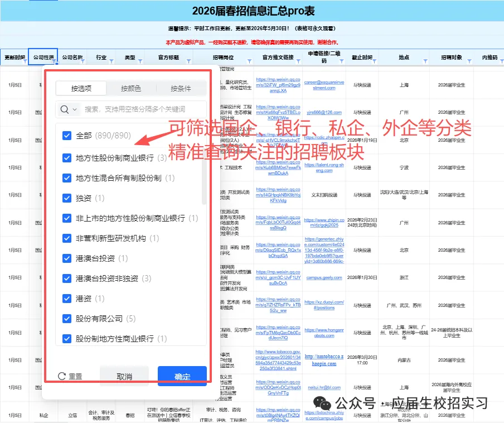Open career@xsquareinvestment.com application link
Viewport: 504px width, 423px height.
pyautogui.click(x=324, y=85)
